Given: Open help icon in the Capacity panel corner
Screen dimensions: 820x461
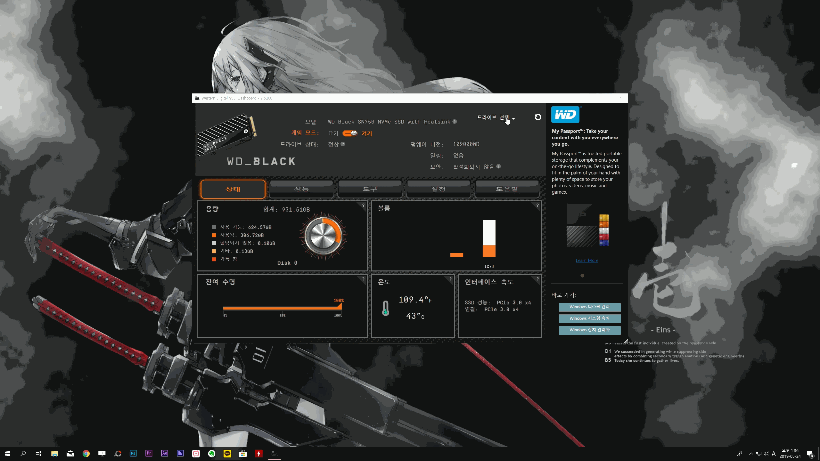Looking at the screenshot, I should click(363, 205).
